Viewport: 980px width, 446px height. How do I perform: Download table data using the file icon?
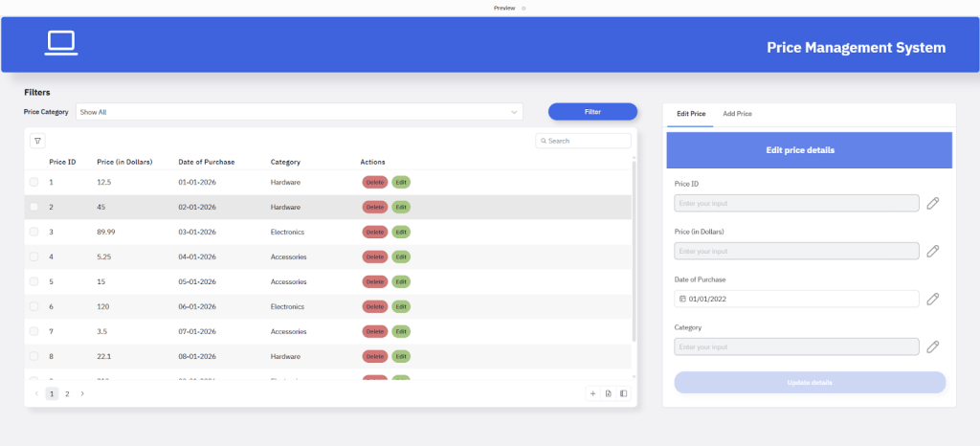pos(608,393)
